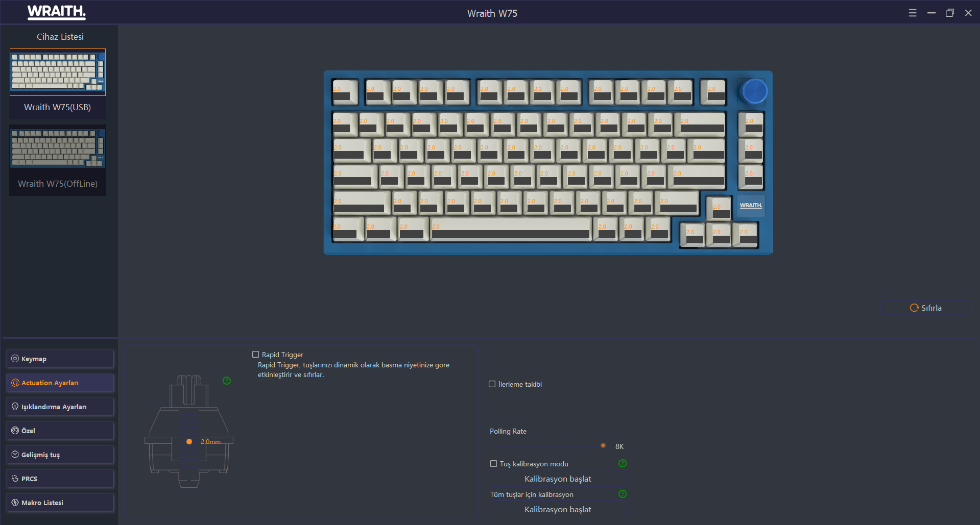
Task: Start calibration under Tüm tuşlar için kalibrasyon
Action: [x=558, y=509]
